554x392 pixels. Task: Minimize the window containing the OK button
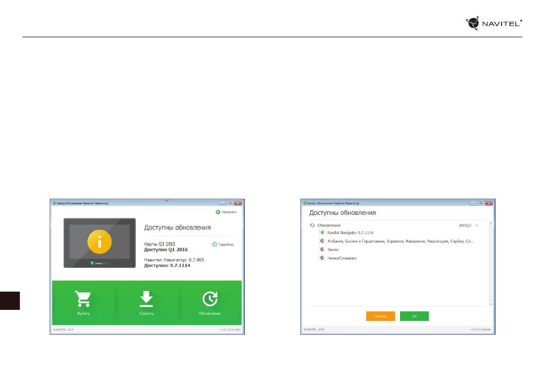point(473,203)
